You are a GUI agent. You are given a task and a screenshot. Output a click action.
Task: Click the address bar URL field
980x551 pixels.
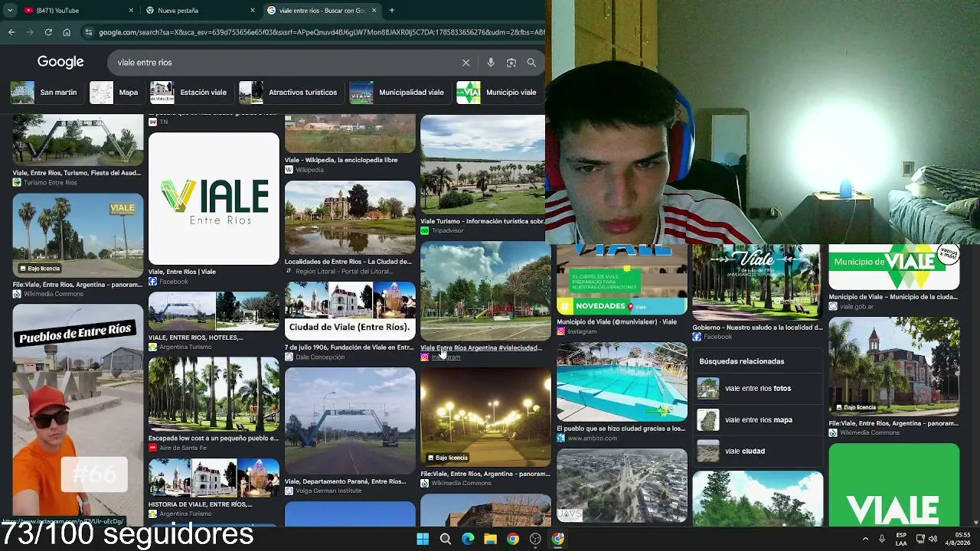click(322, 32)
